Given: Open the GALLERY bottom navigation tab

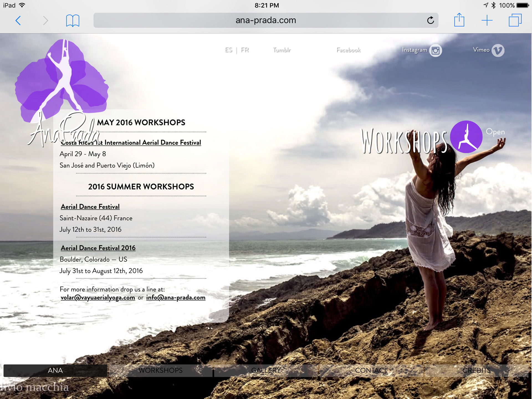Looking at the screenshot, I should (x=266, y=370).
